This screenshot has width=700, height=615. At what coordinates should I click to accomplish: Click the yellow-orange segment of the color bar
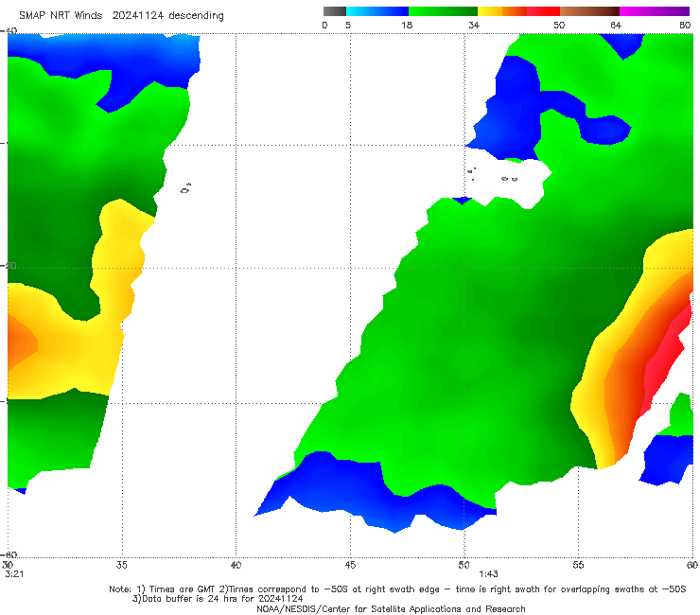(501, 11)
